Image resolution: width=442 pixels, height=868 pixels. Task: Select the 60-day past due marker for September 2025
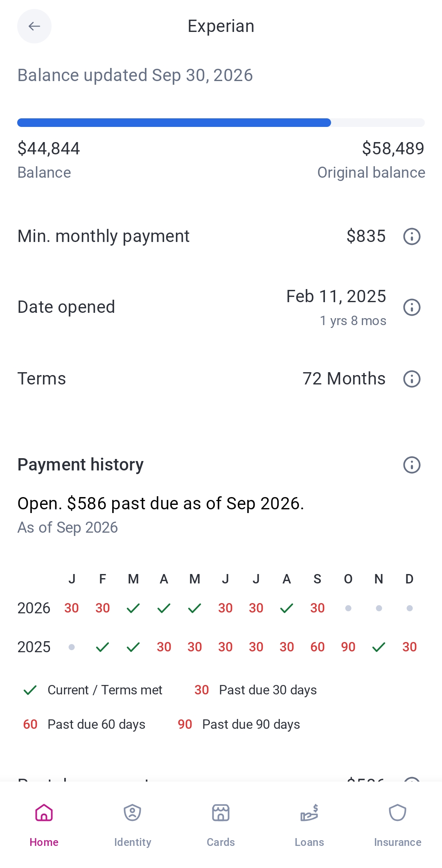pos(318,647)
